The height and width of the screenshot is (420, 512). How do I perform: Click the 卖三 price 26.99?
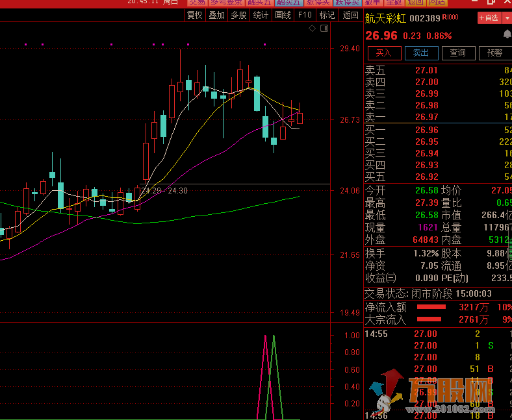pyautogui.click(x=426, y=93)
